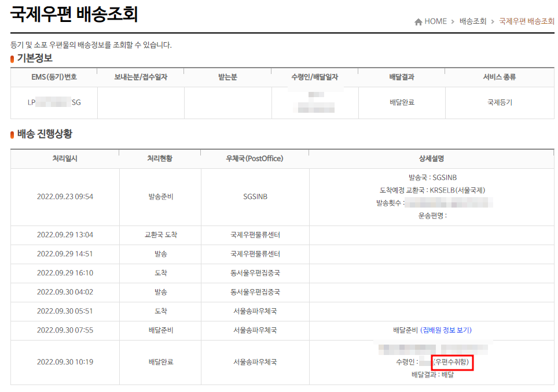
Task: Open 집배원 정보 보기 link
Action: (x=446, y=330)
